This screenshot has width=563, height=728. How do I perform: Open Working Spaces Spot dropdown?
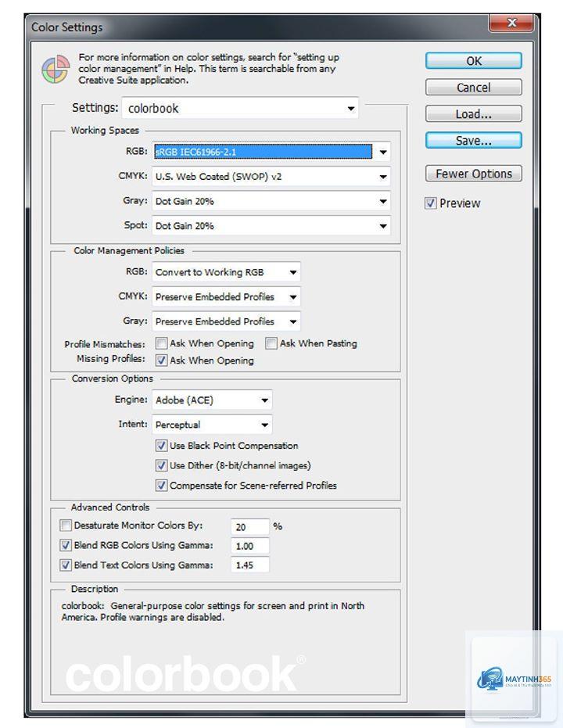tap(271, 226)
